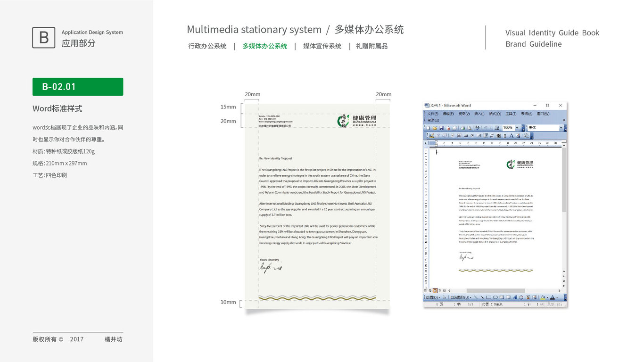Open the 绘图(D) drawing menu dropdown
Viewport: 644px width, 362px height.
tap(433, 297)
